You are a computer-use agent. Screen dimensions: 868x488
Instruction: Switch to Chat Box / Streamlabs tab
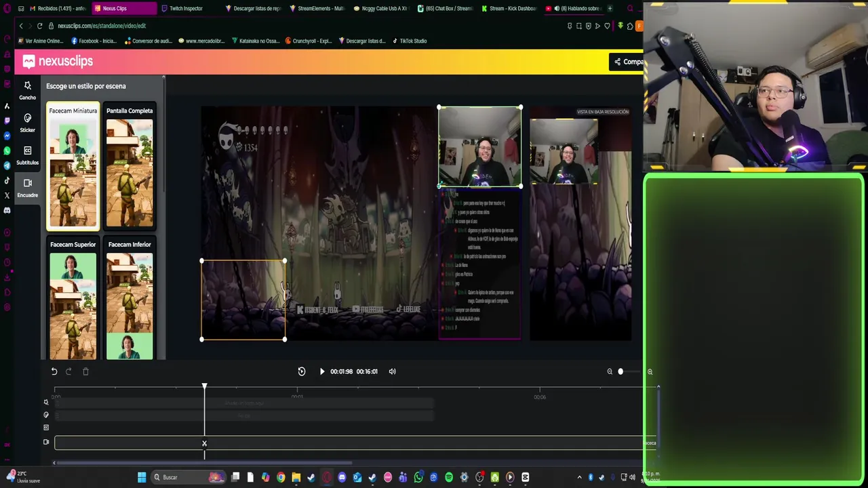(446, 8)
